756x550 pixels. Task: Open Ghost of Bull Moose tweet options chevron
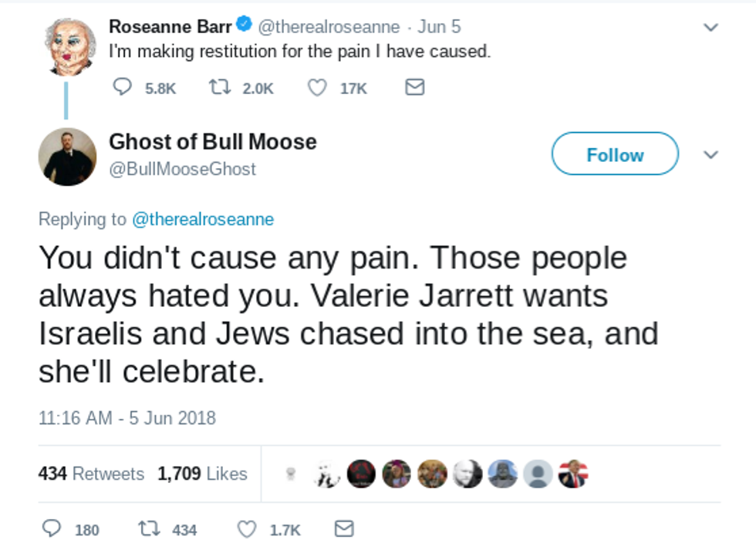(710, 155)
